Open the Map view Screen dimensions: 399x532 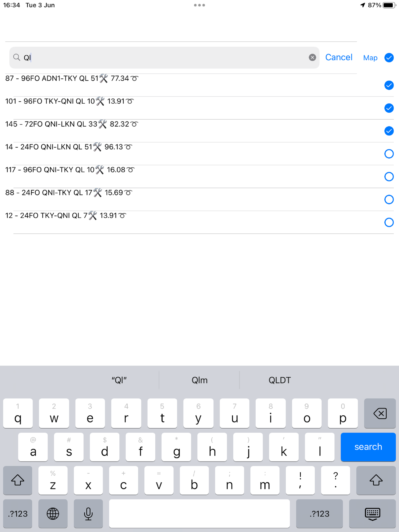(370, 58)
